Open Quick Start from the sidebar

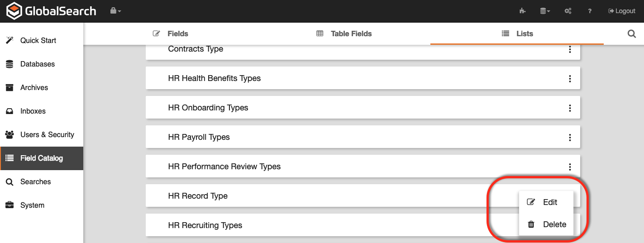click(x=38, y=40)
